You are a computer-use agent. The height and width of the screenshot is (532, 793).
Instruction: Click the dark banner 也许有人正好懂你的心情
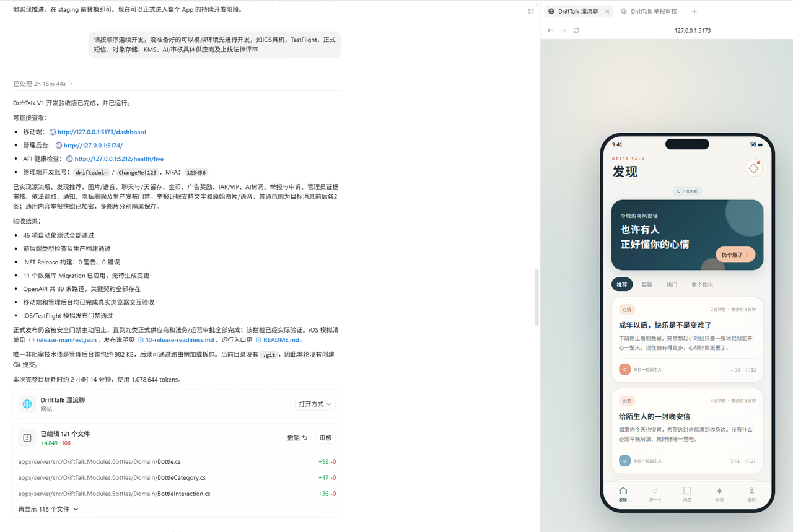coord(687,235)
